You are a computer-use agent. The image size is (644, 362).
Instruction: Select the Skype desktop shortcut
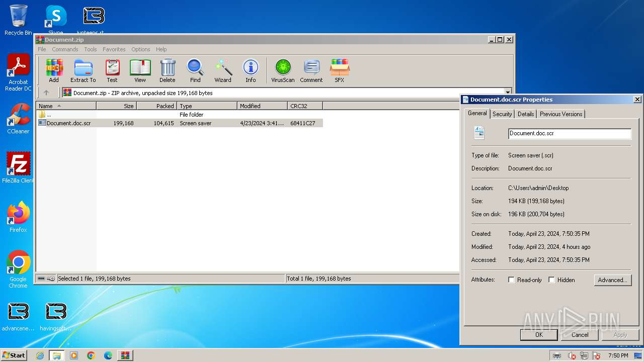pos(56,20)
